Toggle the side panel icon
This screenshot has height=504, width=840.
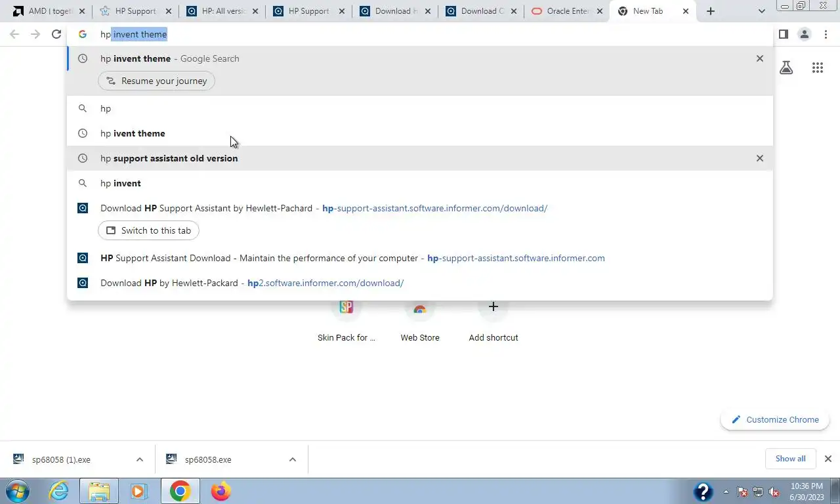pyautogui.click(x=783, y=34)
